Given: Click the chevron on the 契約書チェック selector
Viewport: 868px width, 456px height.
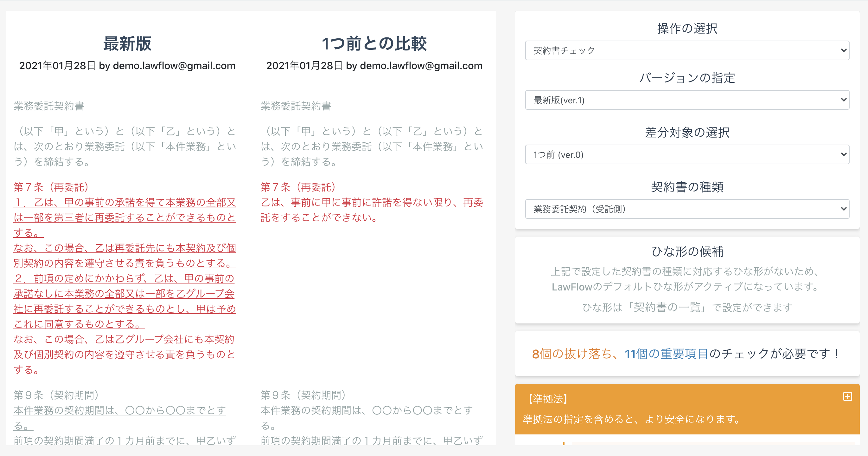Looking at the screenshot, I should [843, 50].
